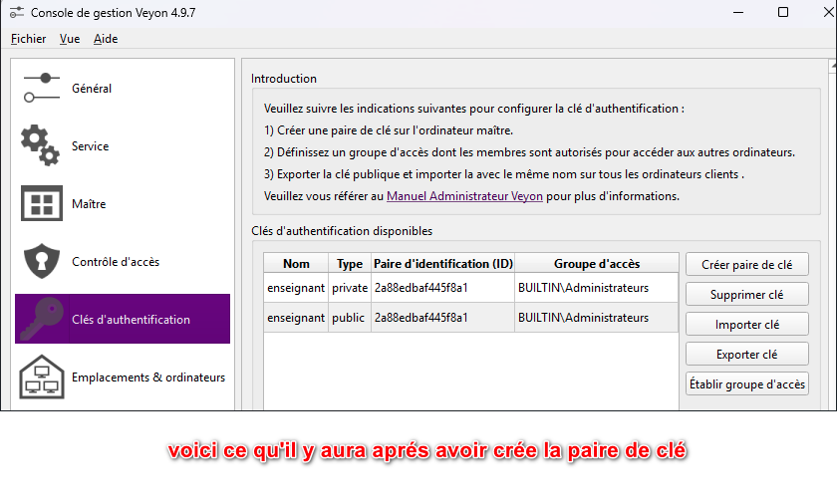Click the Emplacements & ordinateurs house icon
The height and width of the screenshot is (504, 837).
pyautogui.click(x=42, y=378)
